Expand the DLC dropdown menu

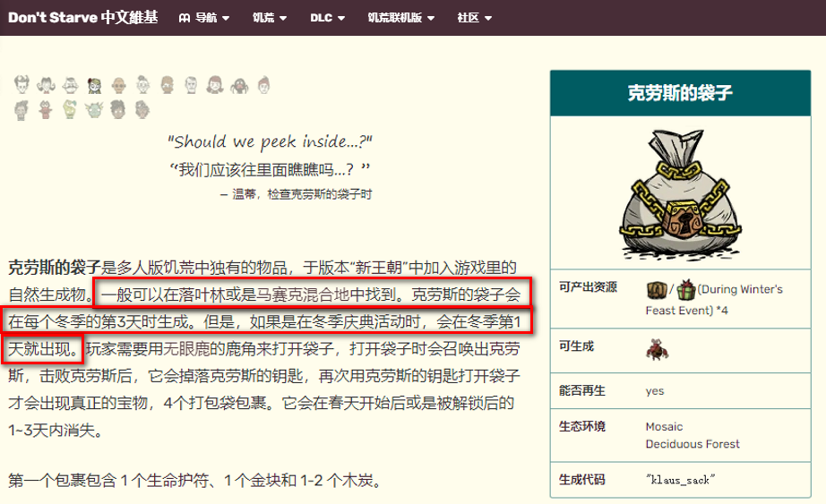click(327, 18)
